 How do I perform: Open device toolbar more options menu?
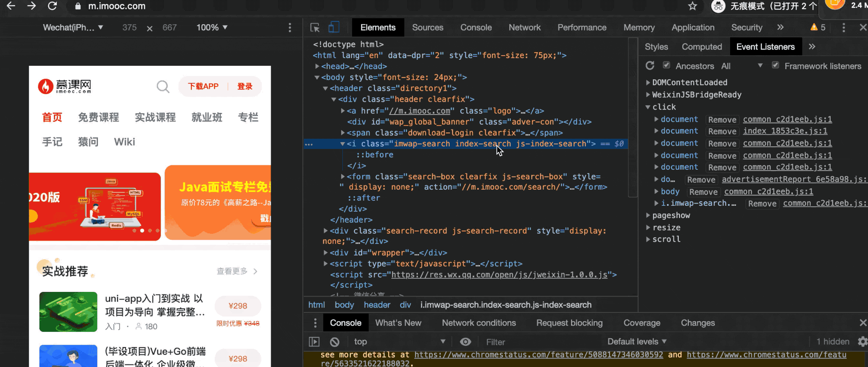(290, 28)
